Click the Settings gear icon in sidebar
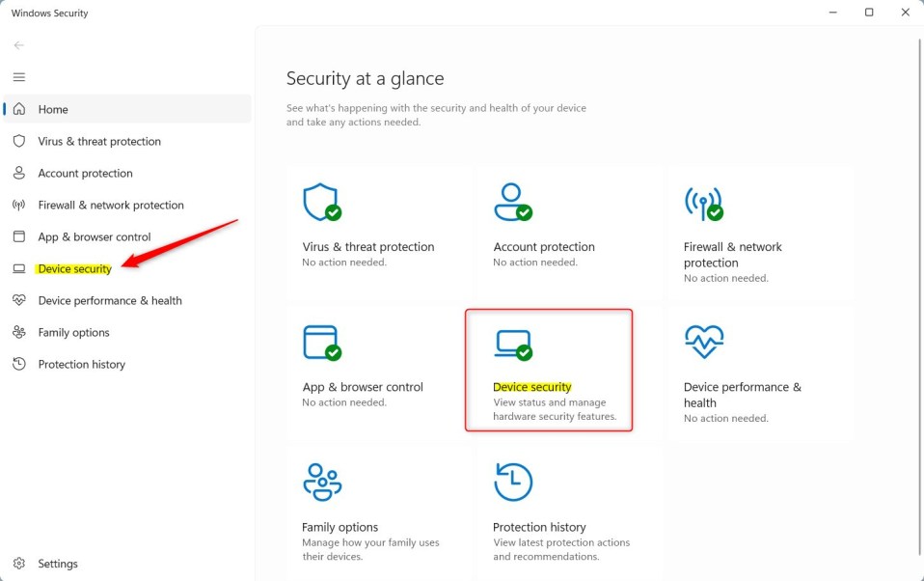This screenshot has width=924, height=581. coord(19,564)
